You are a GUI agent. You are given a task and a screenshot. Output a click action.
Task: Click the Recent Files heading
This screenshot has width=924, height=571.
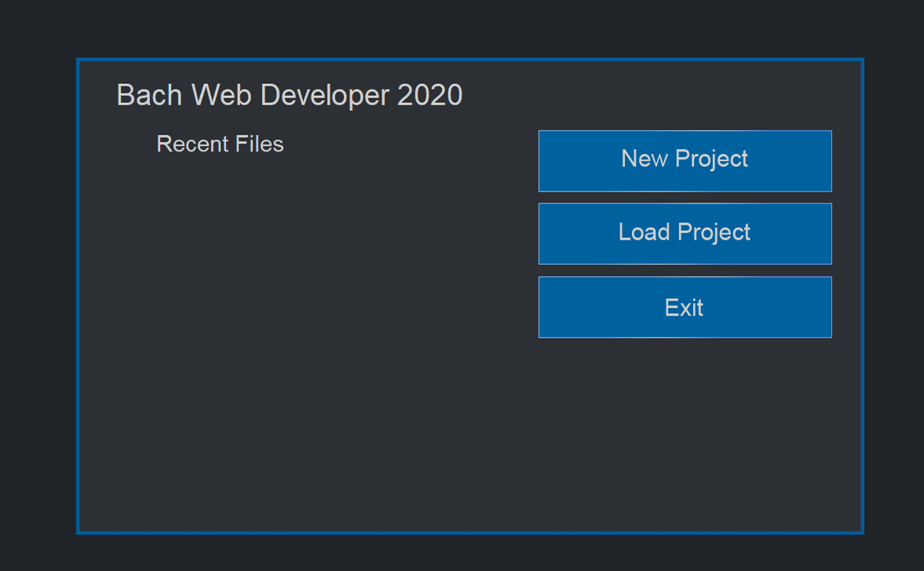point(220,145)
